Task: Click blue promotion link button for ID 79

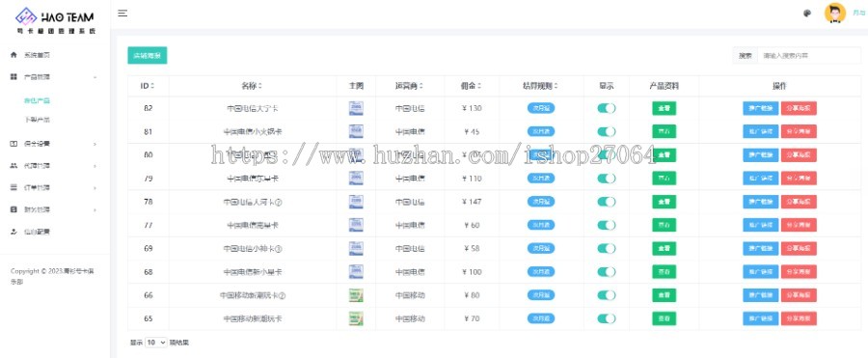Action: tap(761, 178)
